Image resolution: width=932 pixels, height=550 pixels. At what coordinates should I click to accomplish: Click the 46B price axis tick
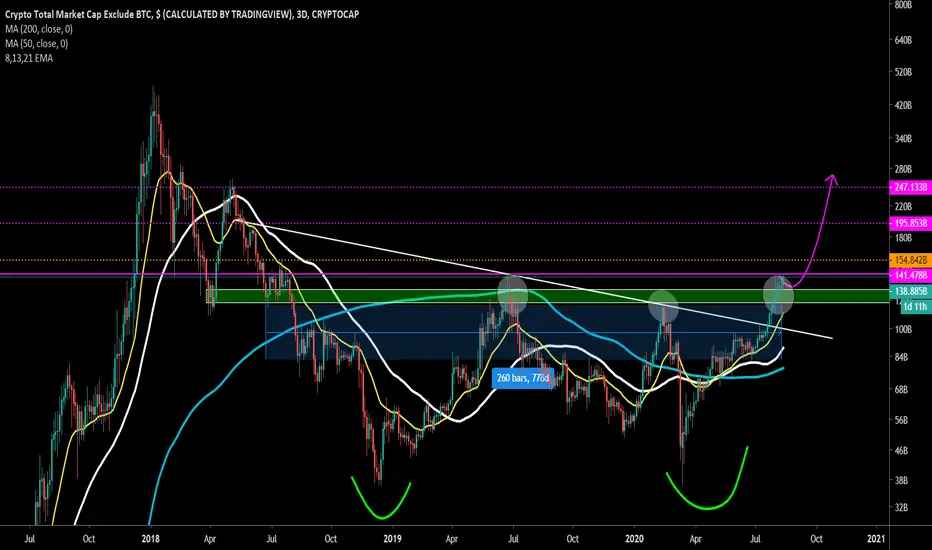pos(901,451)
